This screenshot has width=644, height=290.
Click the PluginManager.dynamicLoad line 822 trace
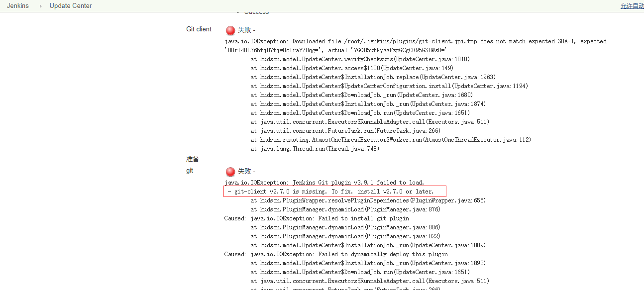(x=345, y=236)
